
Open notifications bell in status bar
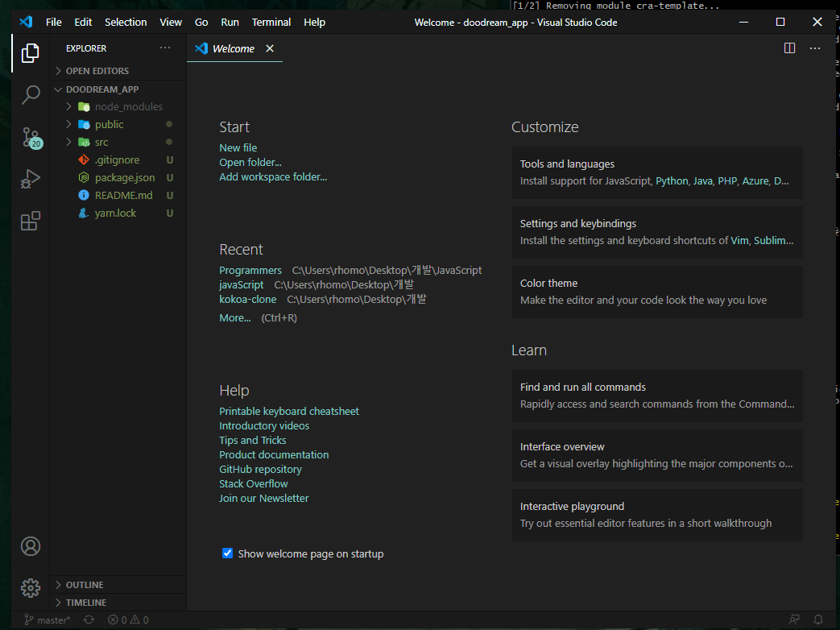click(x=818, y=620)
